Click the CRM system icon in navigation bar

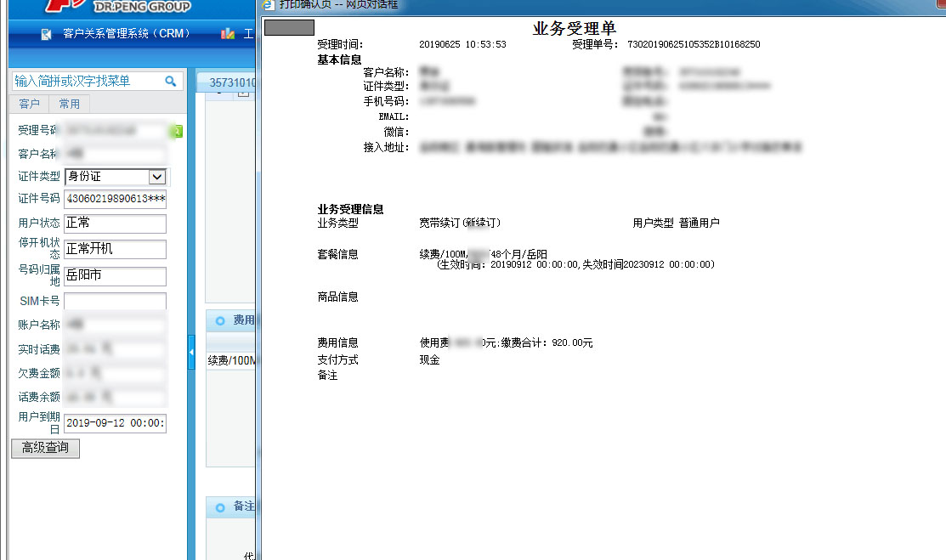coord(46,34)
